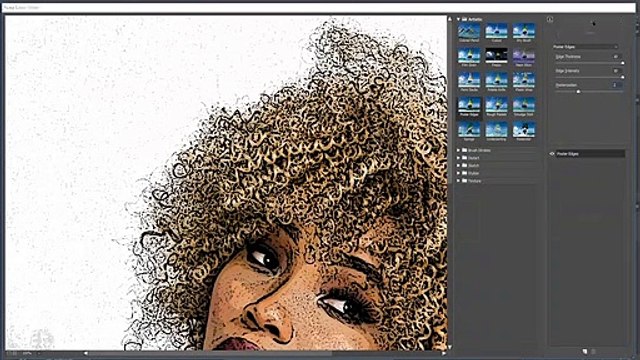Viewport: 640px width, 360px height.
Task: Click the Artistic folder icon
Action: (464, 19)
